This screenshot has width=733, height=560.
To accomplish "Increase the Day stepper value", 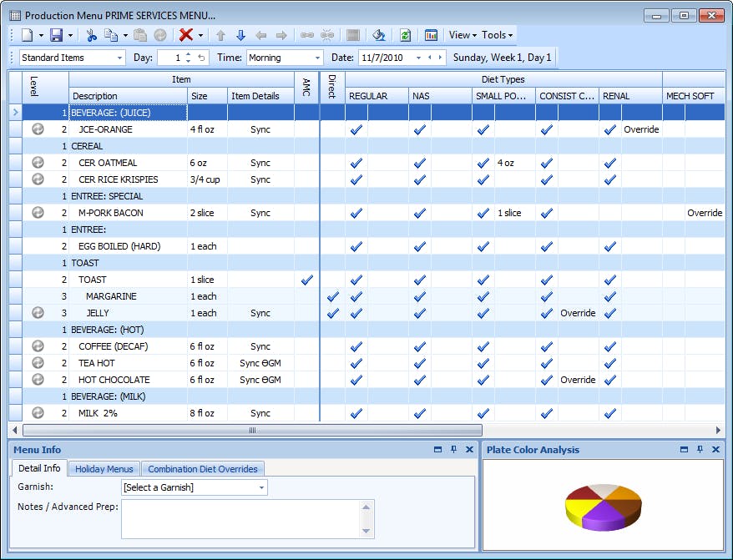I will [188, 55].
